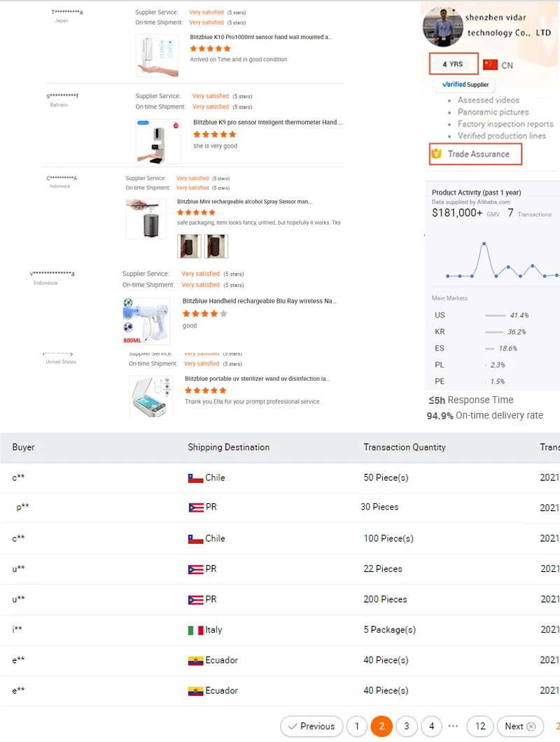Open the supplier profile photo
The width and height of the screenshot is (560, 742).
click(442, 27)
